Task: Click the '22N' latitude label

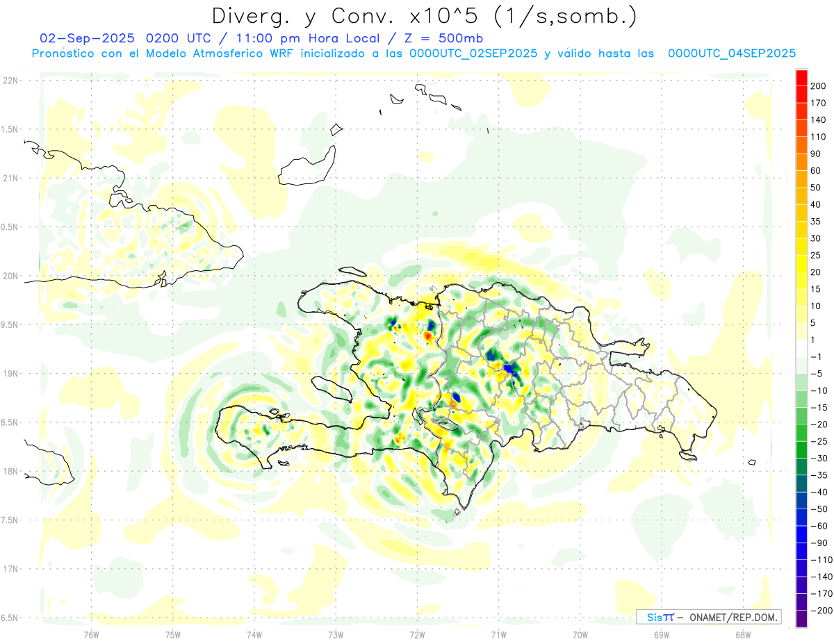Action: coord(10,81)
